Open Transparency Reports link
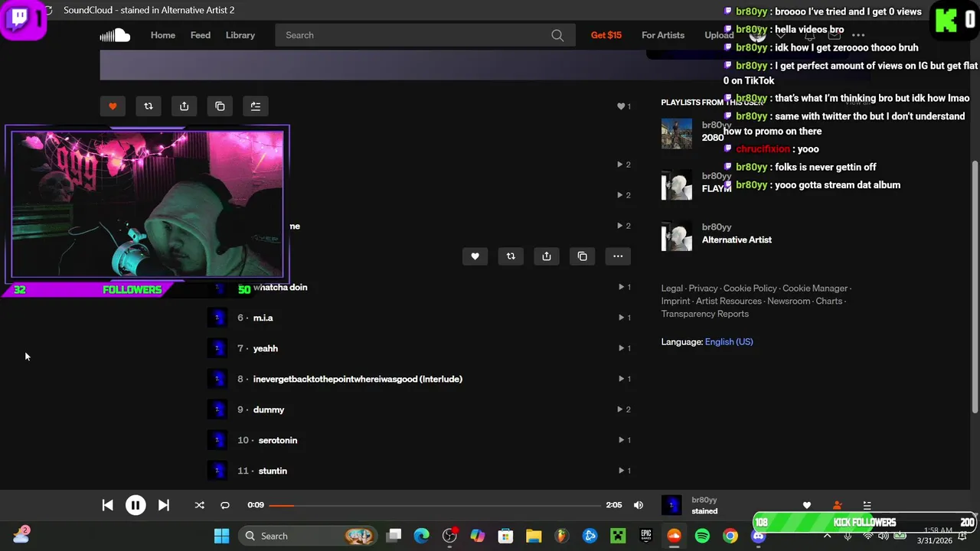Screen dimensions: 980x551 (705, 314)
